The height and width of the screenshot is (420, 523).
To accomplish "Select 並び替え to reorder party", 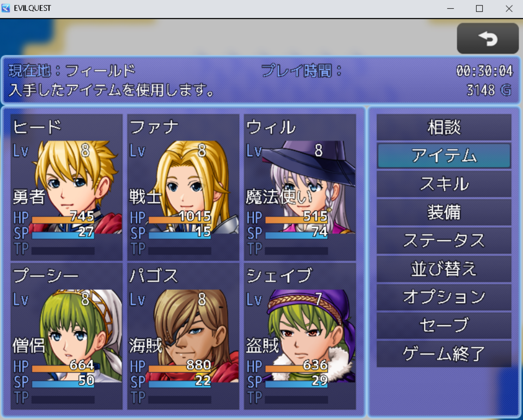I will tap(444, 269).
